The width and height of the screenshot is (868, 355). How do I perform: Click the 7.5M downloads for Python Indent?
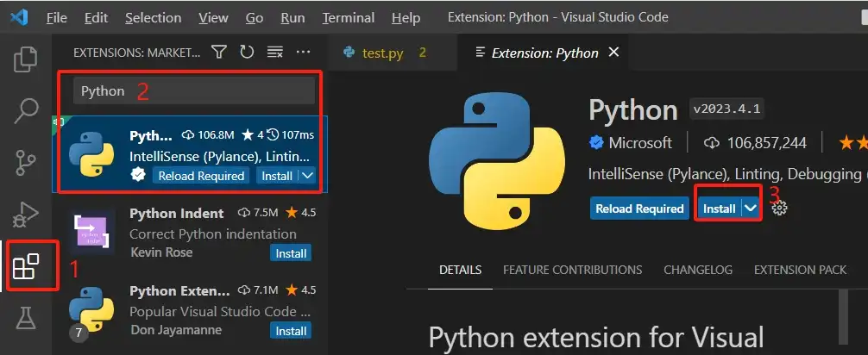click(x=258, y=213)
